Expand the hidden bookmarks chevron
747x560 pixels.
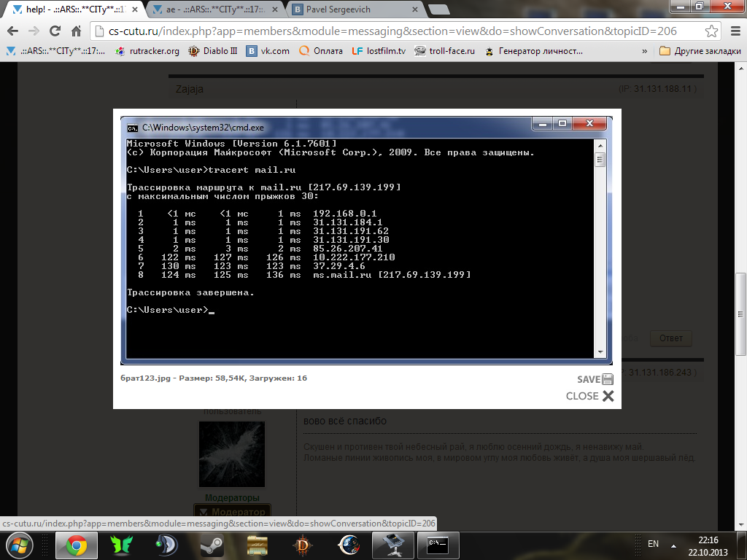pyautogui.click(x=645, y=51)
